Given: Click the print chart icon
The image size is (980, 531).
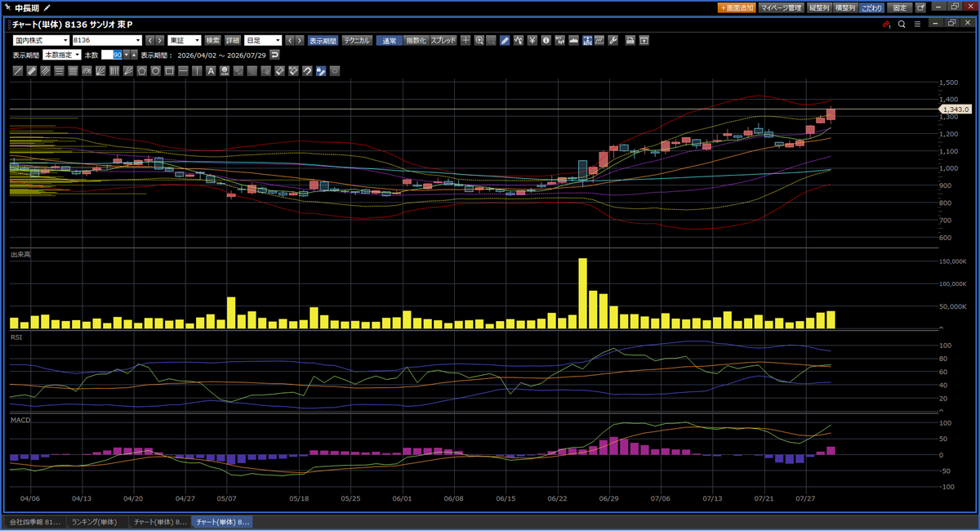Looking at the screenshot, I should tap(630, 40).
